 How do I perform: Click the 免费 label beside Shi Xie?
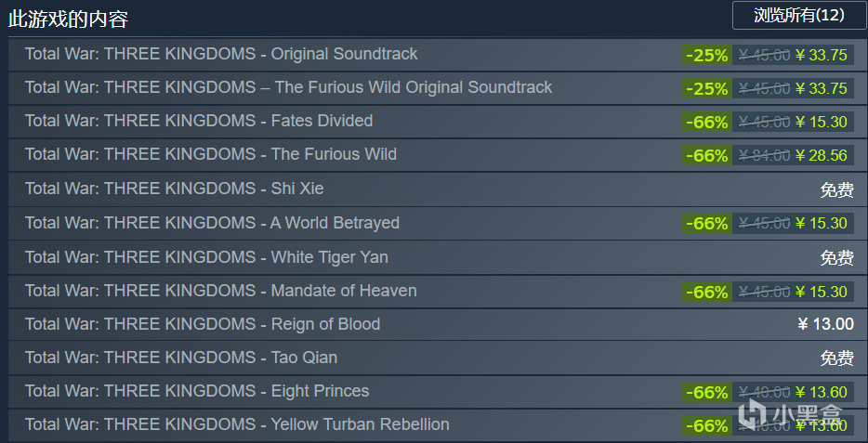(836, 189)
